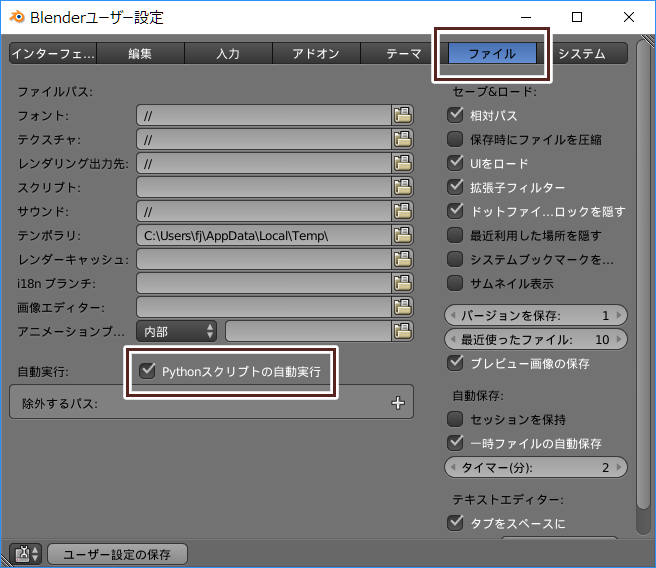Open the 内部 animation player dropdown

click(177, 331)
